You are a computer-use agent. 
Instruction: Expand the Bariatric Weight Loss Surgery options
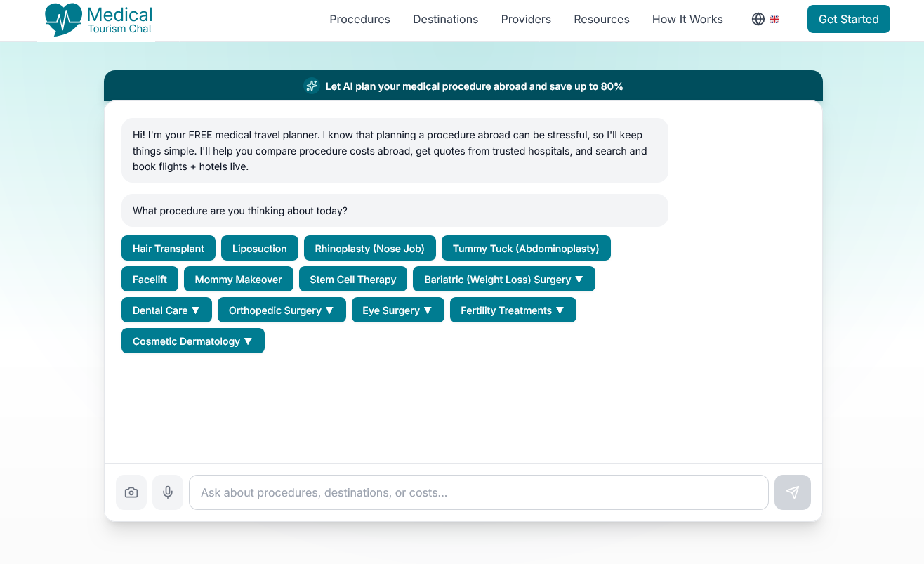click(503, 279)
